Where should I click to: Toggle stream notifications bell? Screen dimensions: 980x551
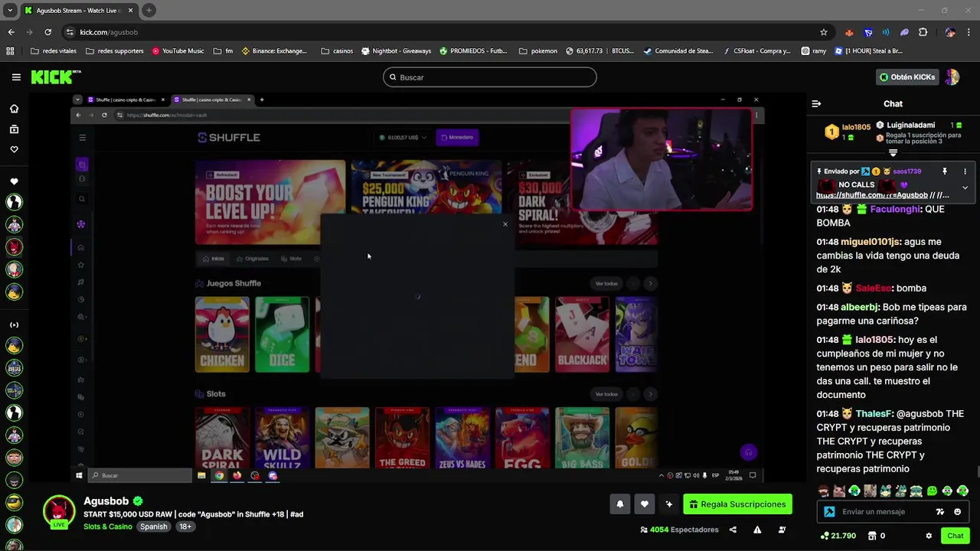point(620,504)
